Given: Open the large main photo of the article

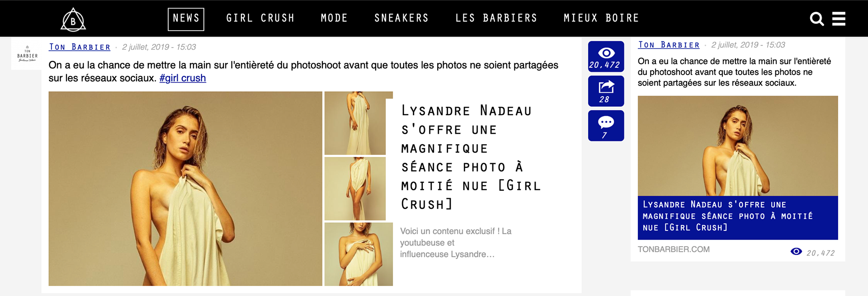Looking at the screenshot, I should tap(185, 188).
